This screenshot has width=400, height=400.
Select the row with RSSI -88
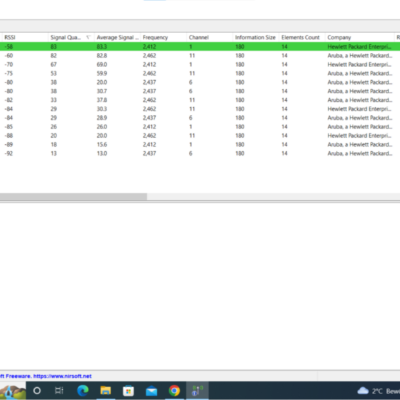pyautogui.click(x=200, y=136)
